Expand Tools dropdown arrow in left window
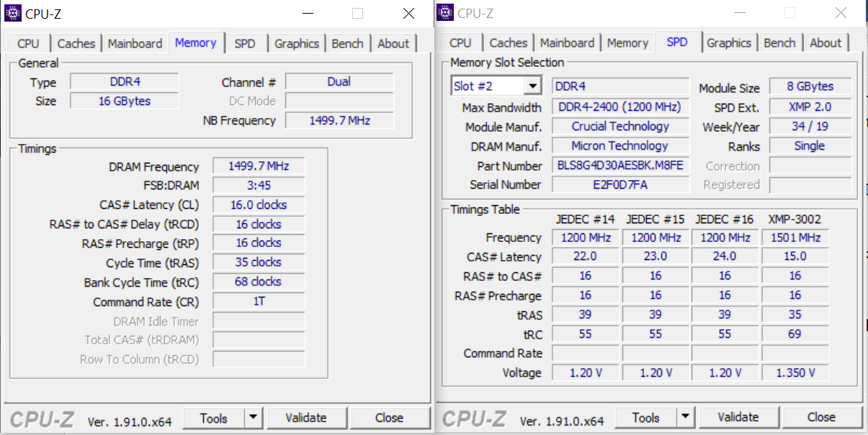Viewport: 868px width, 435px height. (x=254, y=418)
